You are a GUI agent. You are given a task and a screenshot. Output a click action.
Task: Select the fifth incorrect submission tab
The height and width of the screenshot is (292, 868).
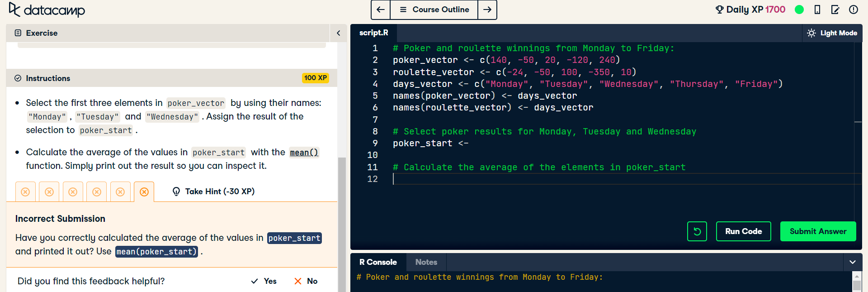pyautogui.click(x=120, y=192)
